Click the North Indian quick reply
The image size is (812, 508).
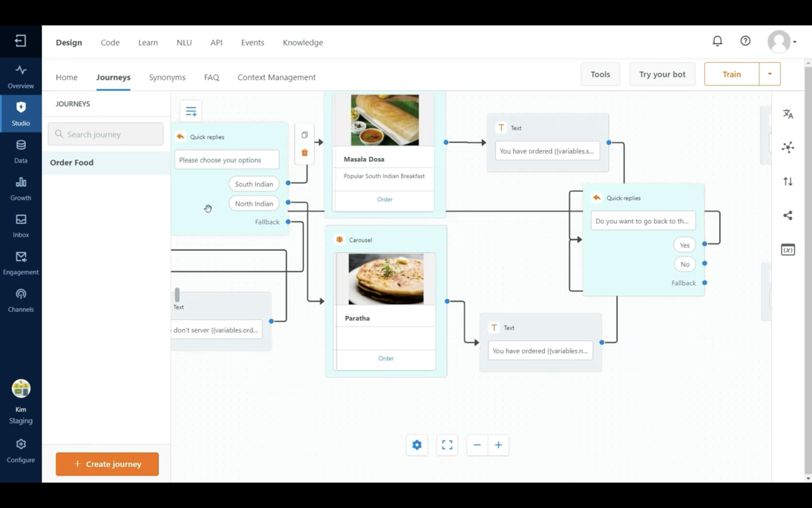tap(254, 203)
